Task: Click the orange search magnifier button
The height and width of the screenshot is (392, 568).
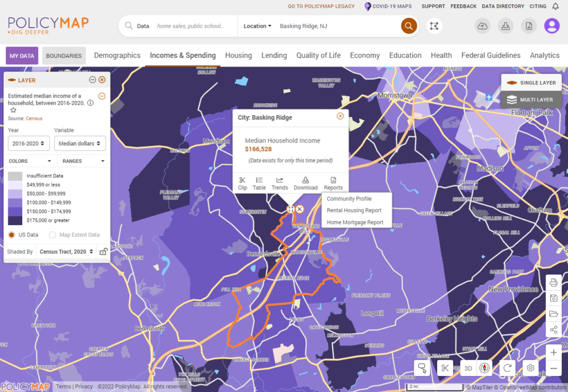Action: click(x=409, y=26)
